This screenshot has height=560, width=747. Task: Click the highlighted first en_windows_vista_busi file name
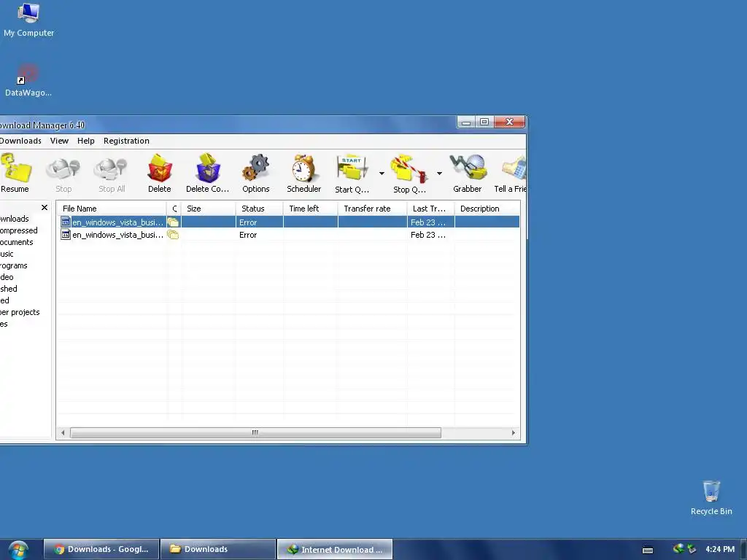tap(117, 222)
